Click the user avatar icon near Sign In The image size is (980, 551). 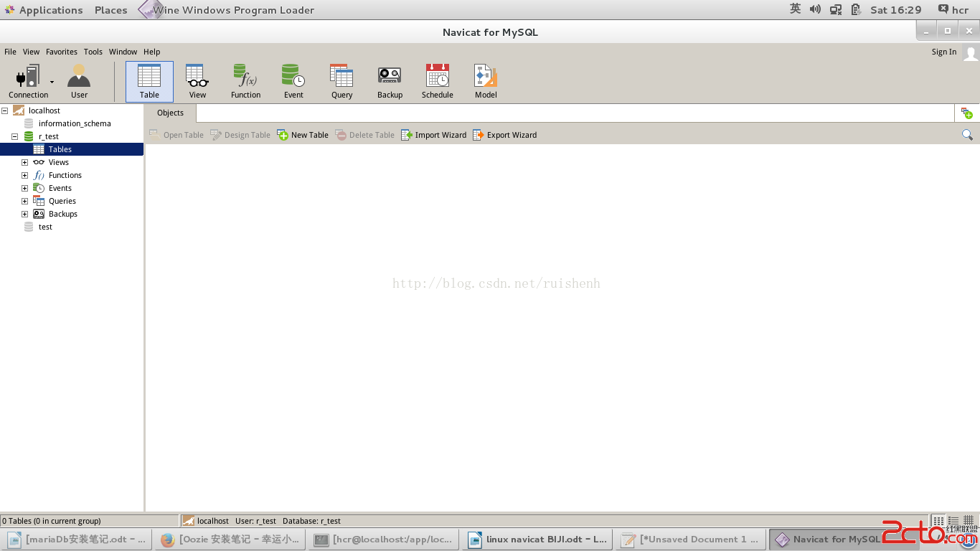click(x=970, y=52)
